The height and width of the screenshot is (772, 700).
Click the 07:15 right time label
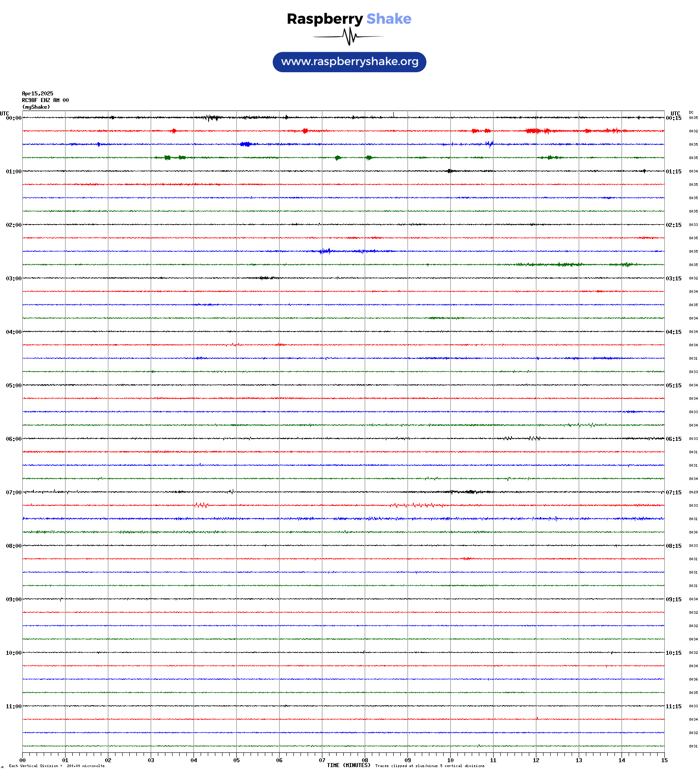(674, 493)
